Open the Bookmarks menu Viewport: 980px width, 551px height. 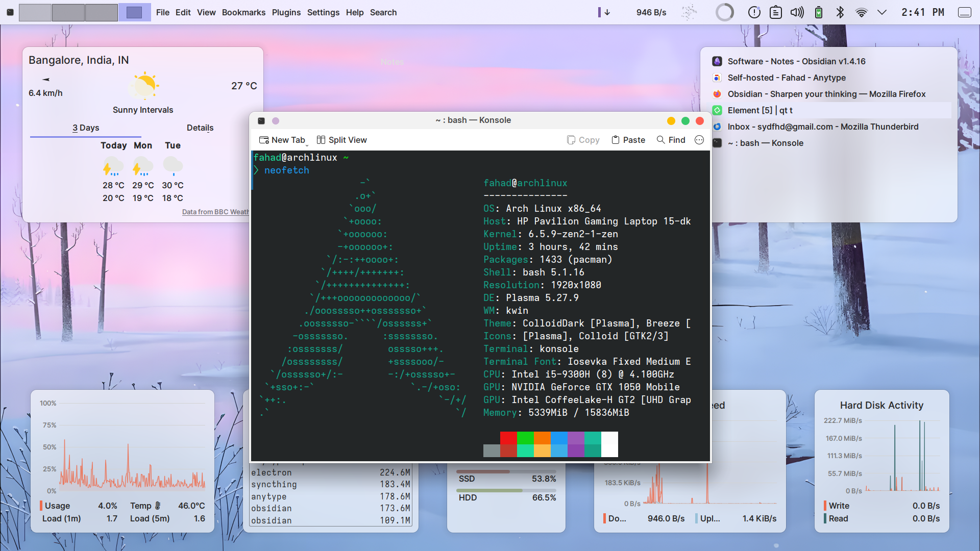click(x=243, y=12)
